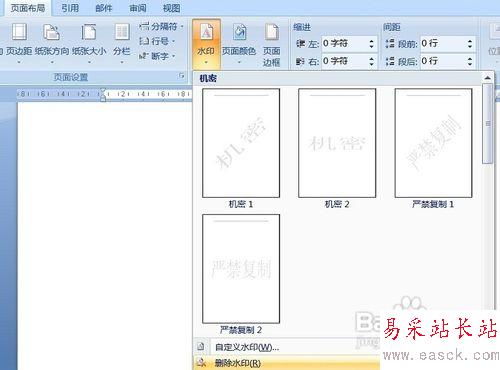Click the 分栏 dropdown arrow
The image size is (500, 370).
click(x=122, y=62)
